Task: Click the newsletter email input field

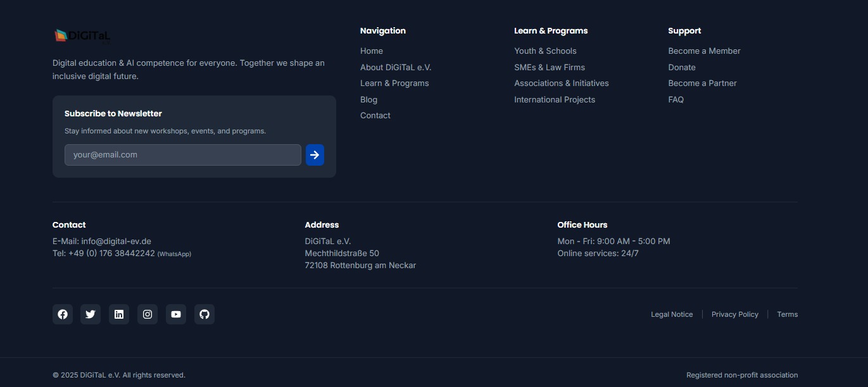Action: pos(182,155)
